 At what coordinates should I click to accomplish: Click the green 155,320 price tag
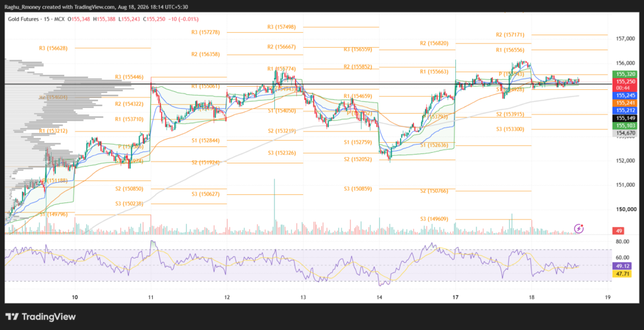click(x=625, y=74)
